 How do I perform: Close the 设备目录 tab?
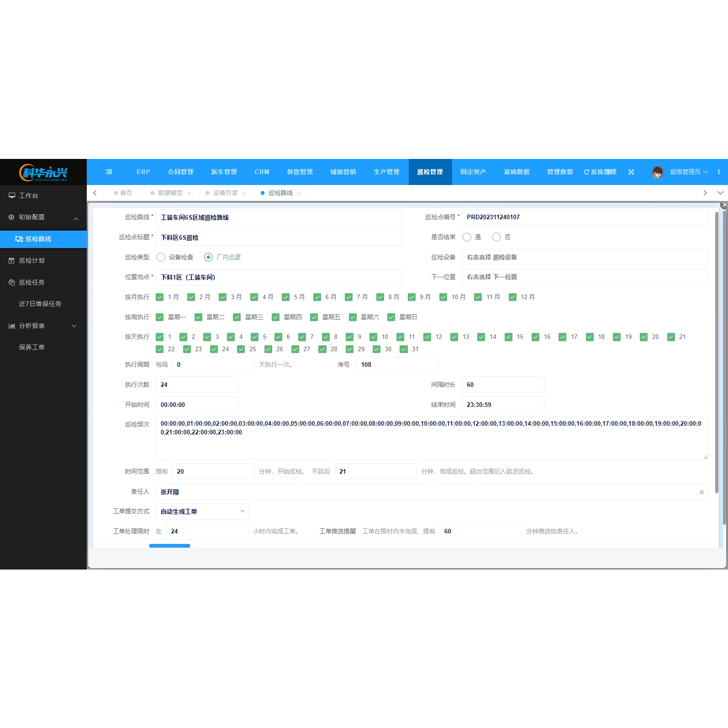[244, 193]
